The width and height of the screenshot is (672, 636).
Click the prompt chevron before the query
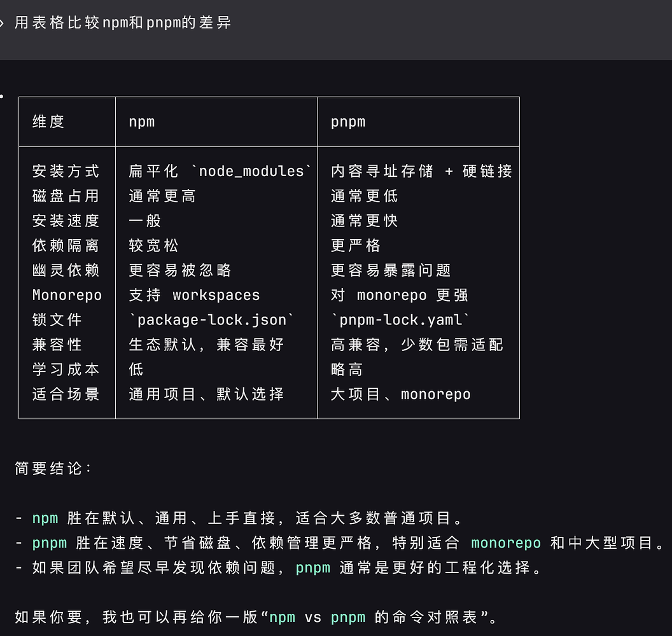[x=2, y=23]
